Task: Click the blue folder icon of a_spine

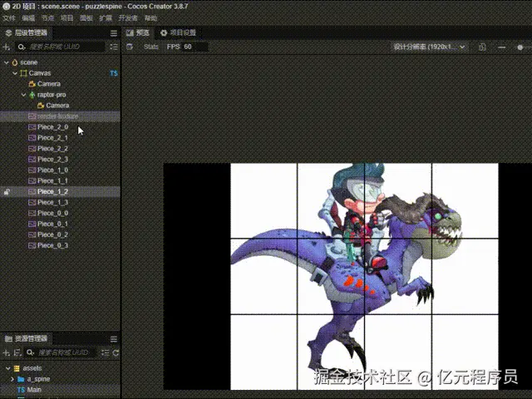Action: click(21, 379)
